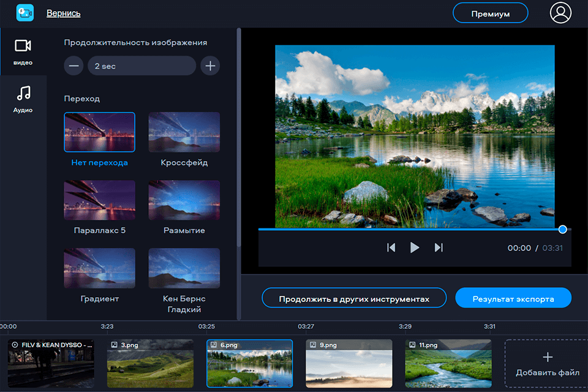The width and height of the screenshot is (588, 392).
Task: Click the camera icon on the видео tab
Action: [x=23, y=44]
